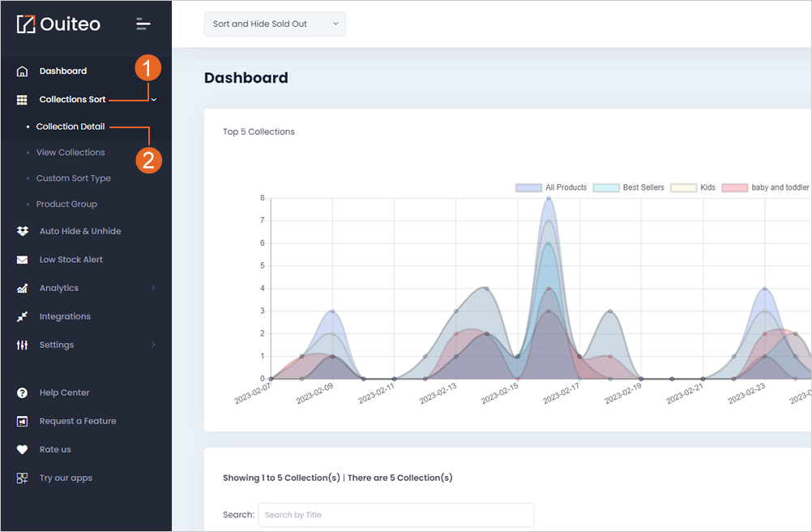Toggle Best Sellers series in chart legend
Image resolution: width=812 pixels, height=532 pixels.
point(628,187)
